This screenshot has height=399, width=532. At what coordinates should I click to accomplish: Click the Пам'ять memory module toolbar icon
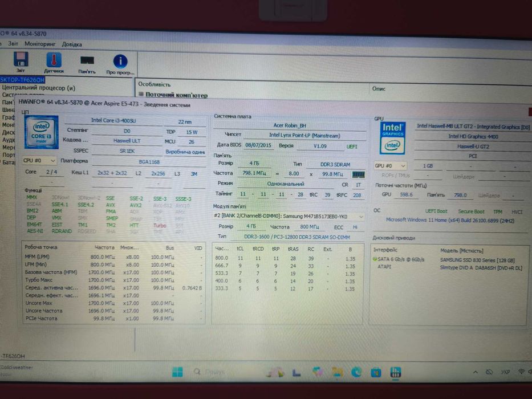(87, 61)
